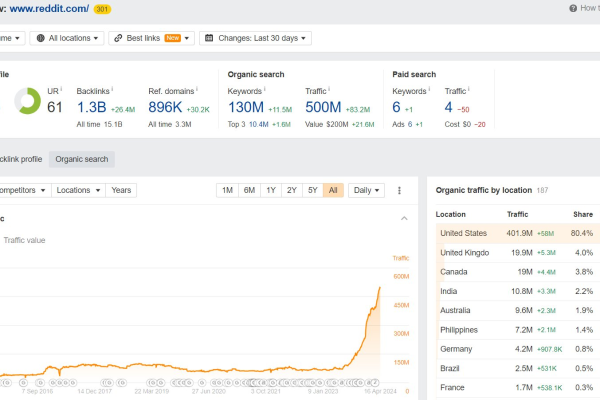Image resolution: width=600 pixels, height=400 pixels.
Task: Select the Germany location row
Action: [x=518, y=349]
